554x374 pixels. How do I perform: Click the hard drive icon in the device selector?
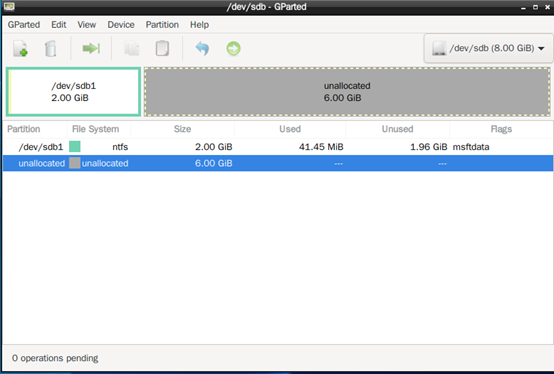pos(439,48)
